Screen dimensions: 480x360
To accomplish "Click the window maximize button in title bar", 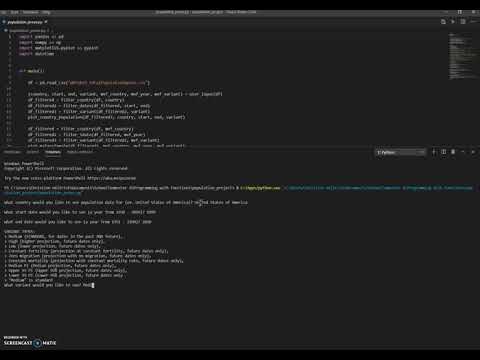I will [x=460, y=12].
